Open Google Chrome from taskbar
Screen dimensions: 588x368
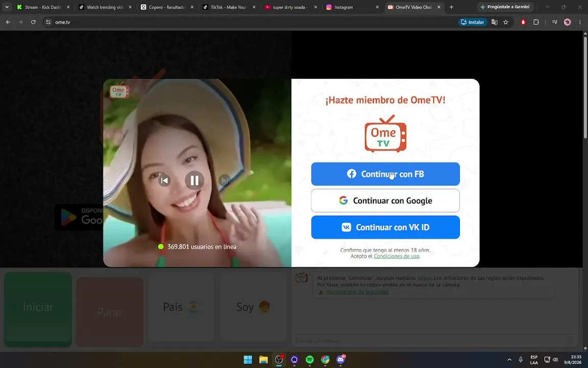click(x=325, y=360)
